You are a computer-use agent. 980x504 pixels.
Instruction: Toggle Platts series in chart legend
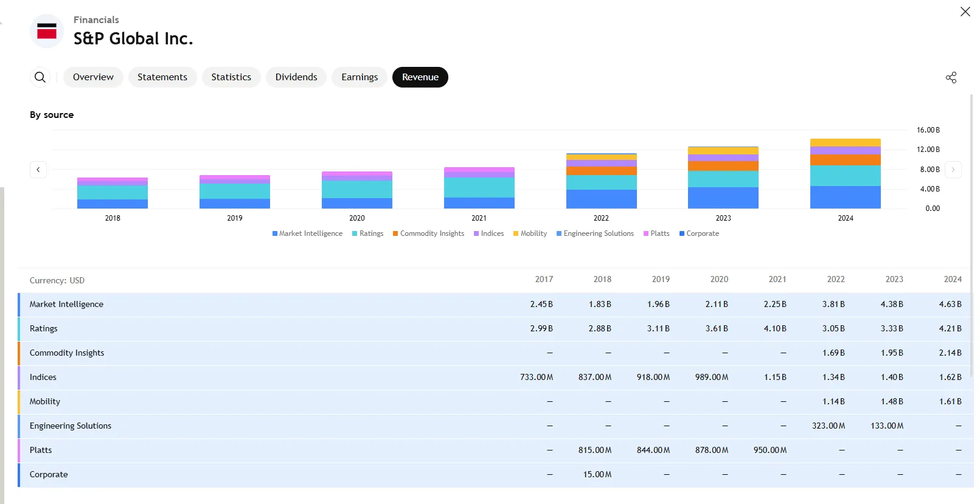(656, 233)
